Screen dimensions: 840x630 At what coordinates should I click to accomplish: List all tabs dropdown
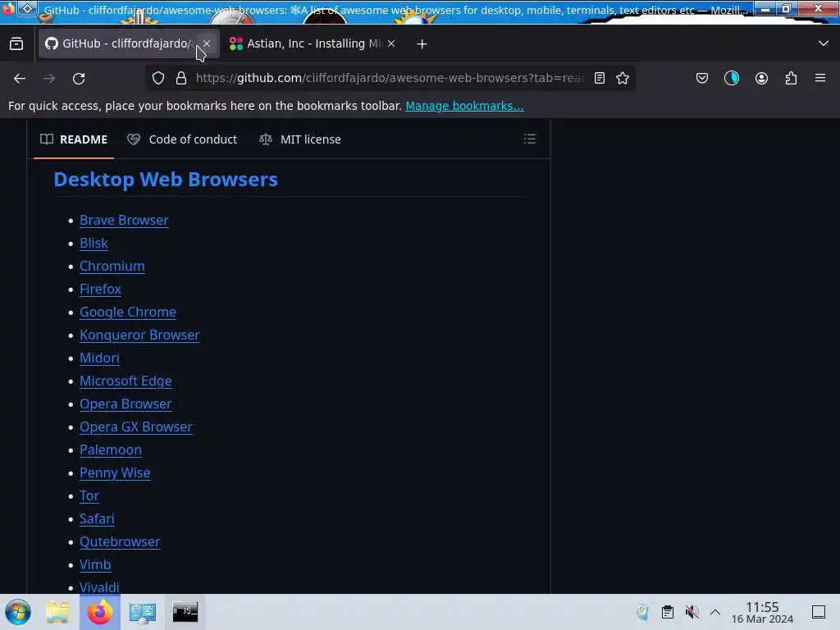pyautogui.click(x=824, y=43)
